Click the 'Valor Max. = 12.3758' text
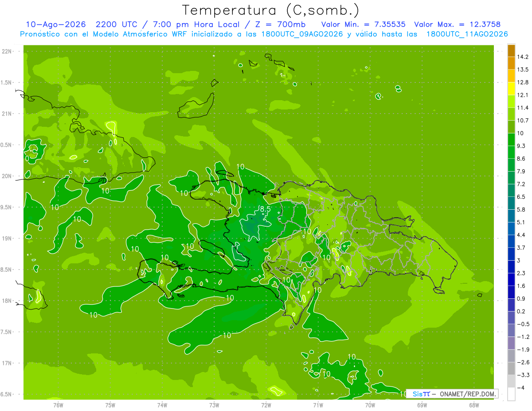The width and height of the screenshot is (532, 411). [457, 24]
